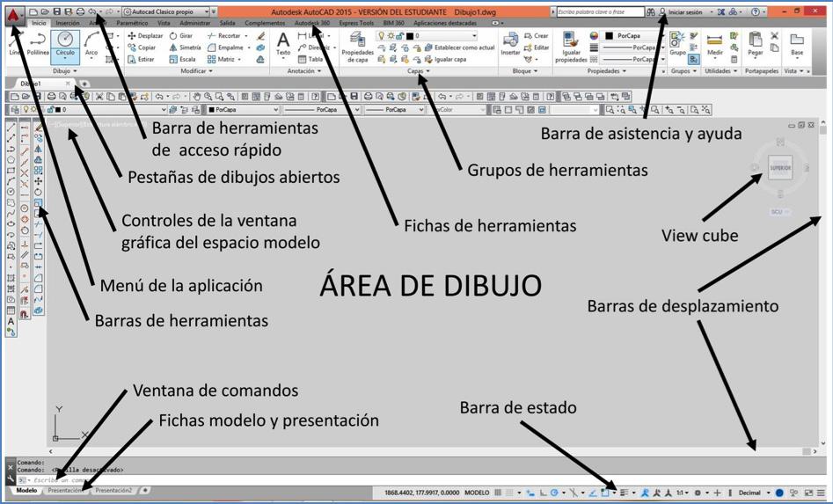Insert a Tabla from Anotación panel
The width and height of the screenshot is (833, 504).
[311, 59]
